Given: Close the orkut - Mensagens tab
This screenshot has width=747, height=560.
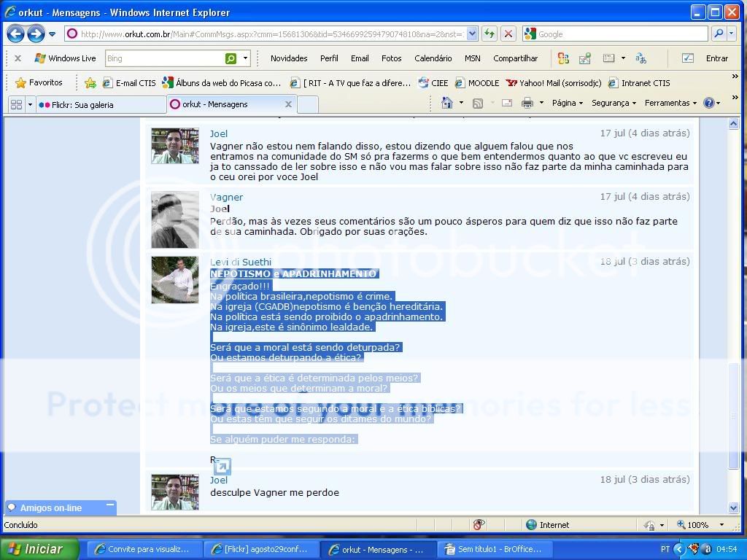Looking at the screenshot, I should coord(288,104).
